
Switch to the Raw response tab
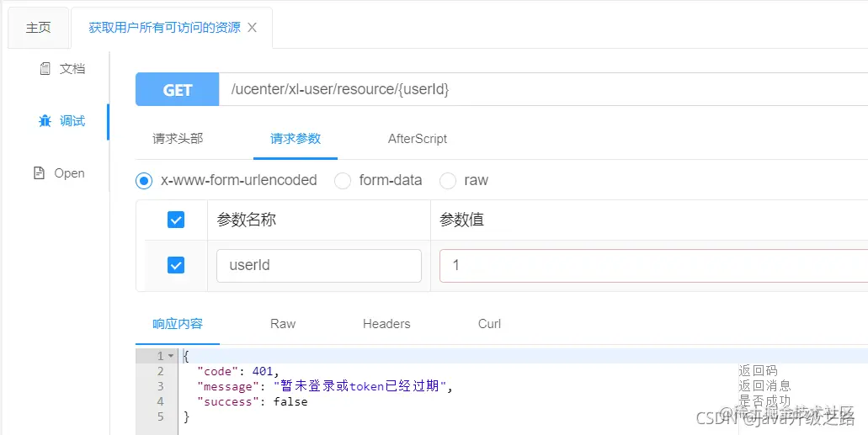283,324
